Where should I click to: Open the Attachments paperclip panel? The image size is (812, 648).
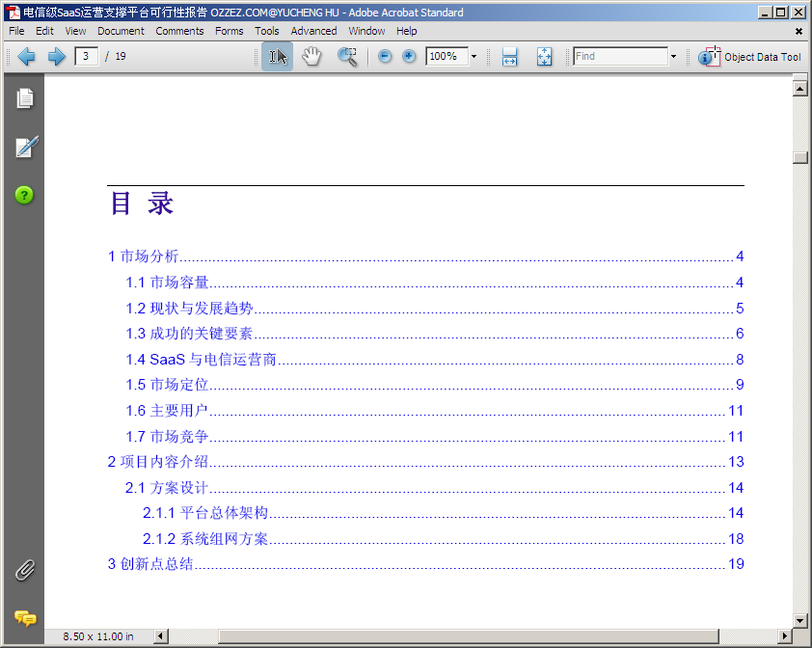tap(25, 570)
